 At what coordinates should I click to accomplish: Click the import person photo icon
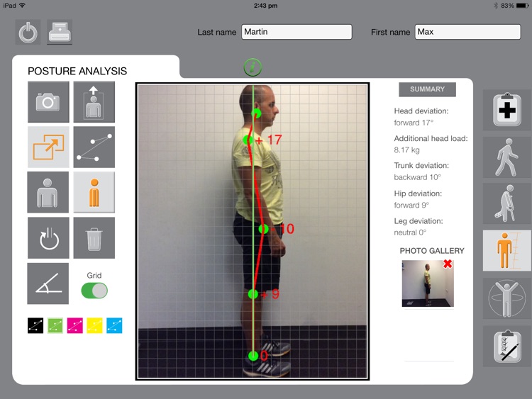pyautogui.click(x=94, y=102)
